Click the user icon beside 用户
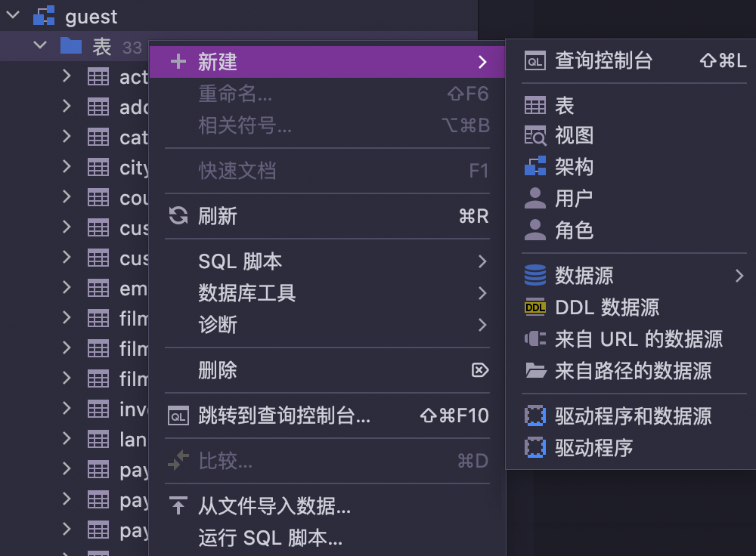 (534, 199)
